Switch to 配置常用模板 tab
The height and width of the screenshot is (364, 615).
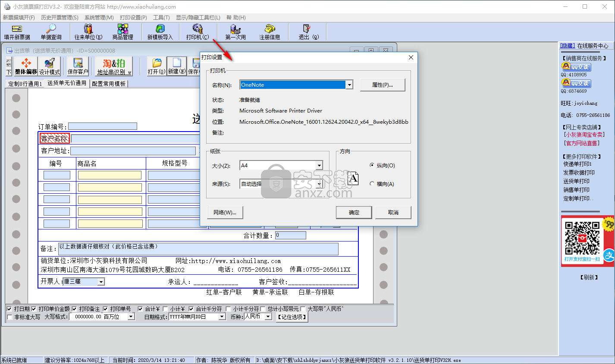click(x=109, y=84)
